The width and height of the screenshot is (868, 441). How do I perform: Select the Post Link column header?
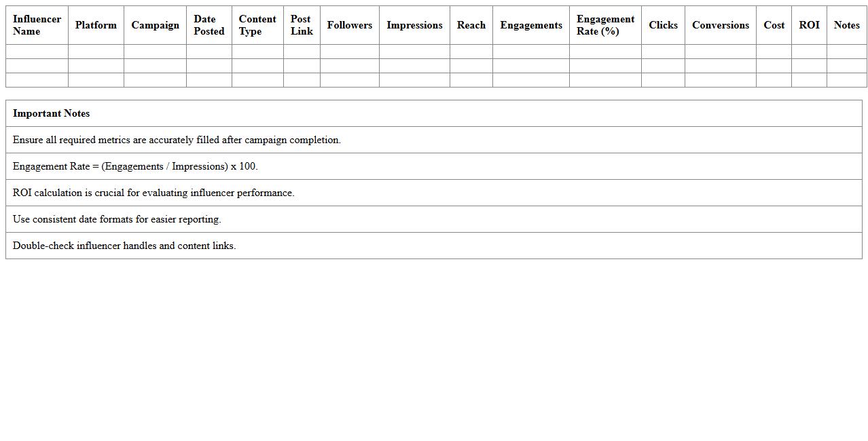pyautogui.click(x=302, y=25)
